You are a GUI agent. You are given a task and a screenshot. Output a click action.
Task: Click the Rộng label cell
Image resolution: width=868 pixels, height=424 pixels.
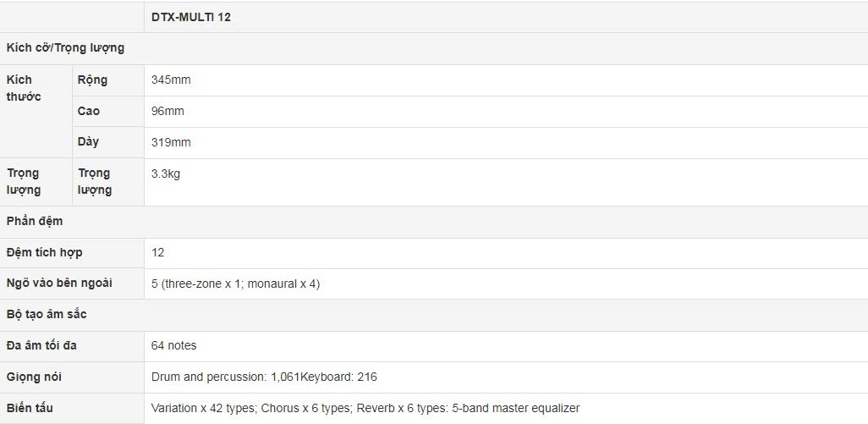pos(92,80)
